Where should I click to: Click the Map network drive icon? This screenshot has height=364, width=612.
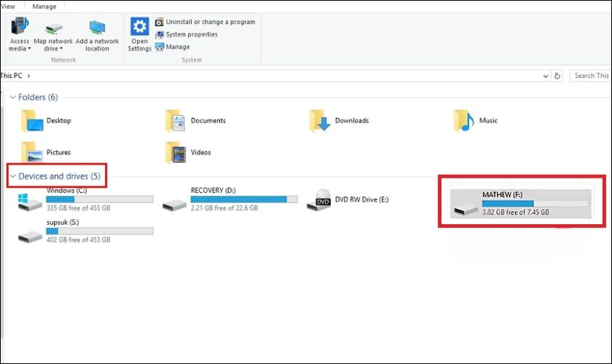click(x=54, y=28)
